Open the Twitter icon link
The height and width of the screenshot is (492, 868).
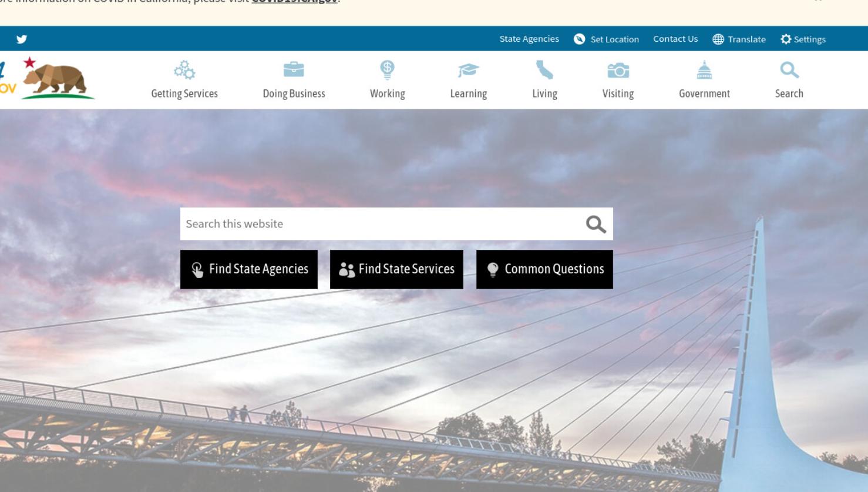(22, 39)
